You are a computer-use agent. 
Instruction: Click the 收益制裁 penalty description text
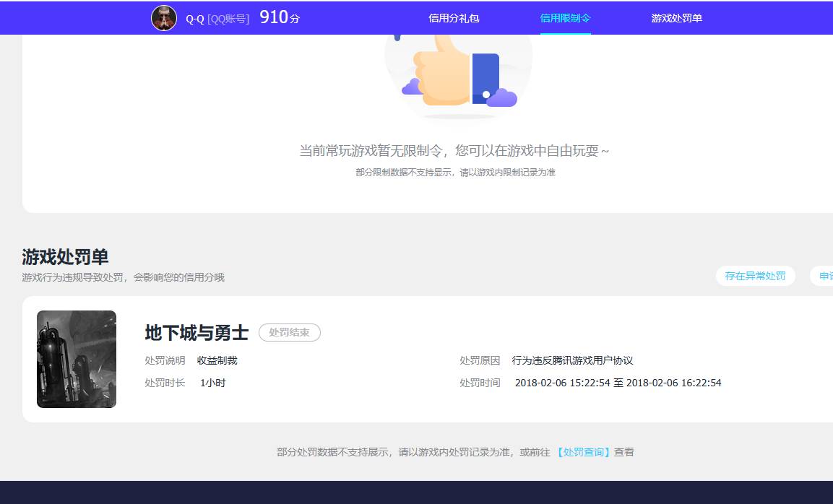219,360
